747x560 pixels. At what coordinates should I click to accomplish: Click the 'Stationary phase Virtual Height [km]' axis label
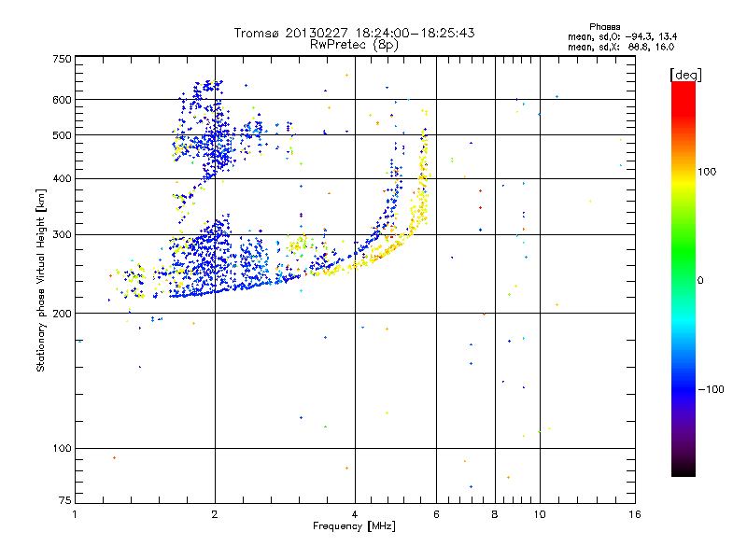click(41, 280)
